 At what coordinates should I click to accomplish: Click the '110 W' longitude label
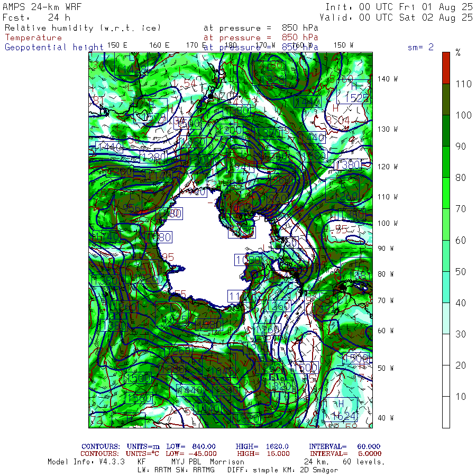[388, 197]
